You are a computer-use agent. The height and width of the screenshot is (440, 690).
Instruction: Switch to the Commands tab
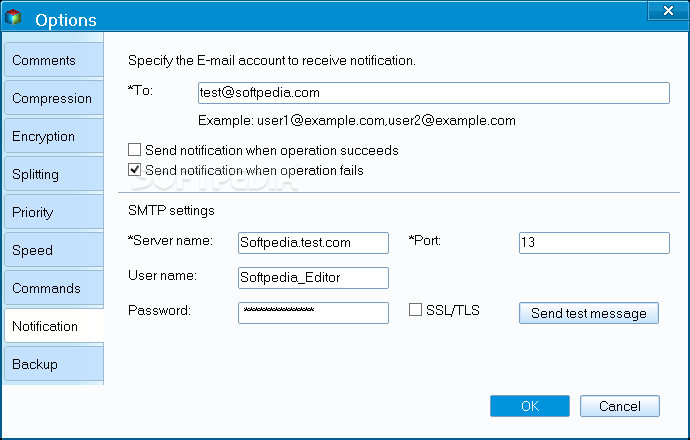point(54,288)
